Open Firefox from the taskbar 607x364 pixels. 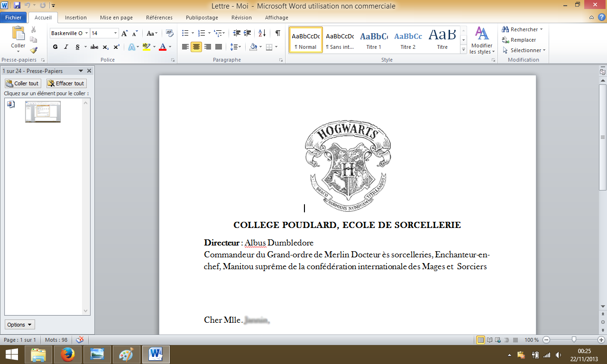point(68,355)
